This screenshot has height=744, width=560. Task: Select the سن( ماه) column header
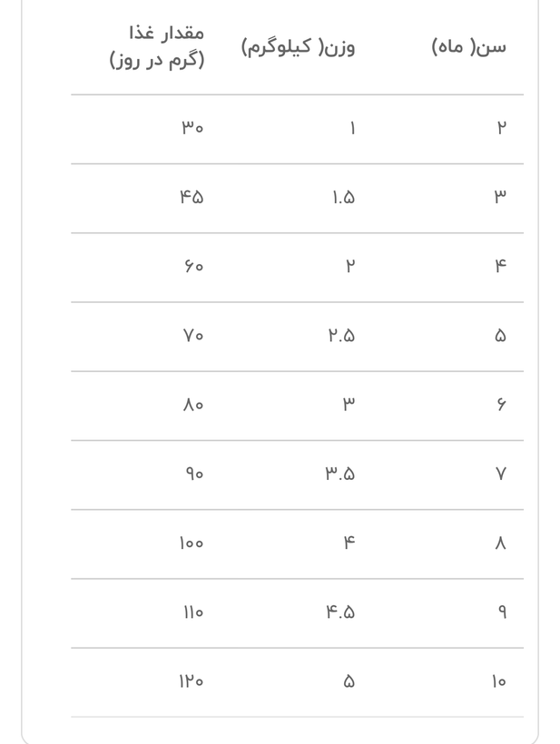click(x=469, y=47)
